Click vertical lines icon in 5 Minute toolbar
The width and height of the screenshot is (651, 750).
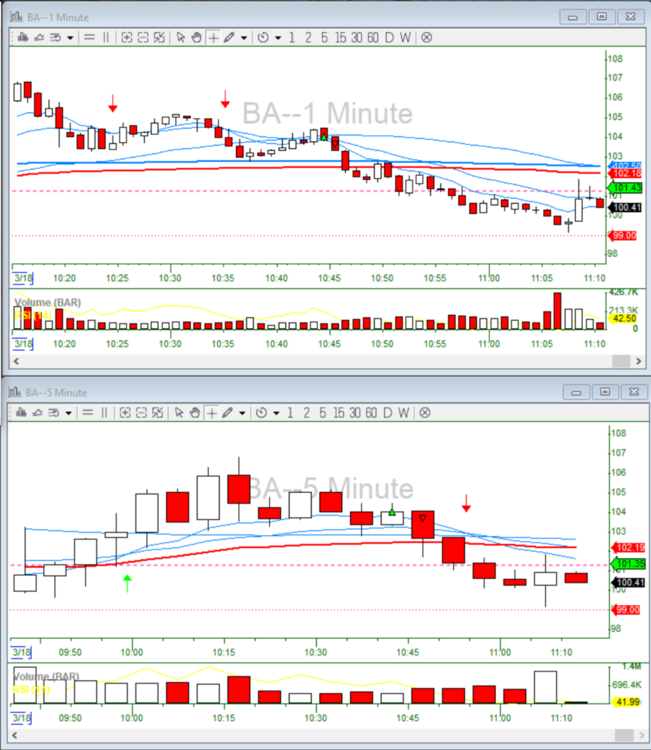point(105,412)
